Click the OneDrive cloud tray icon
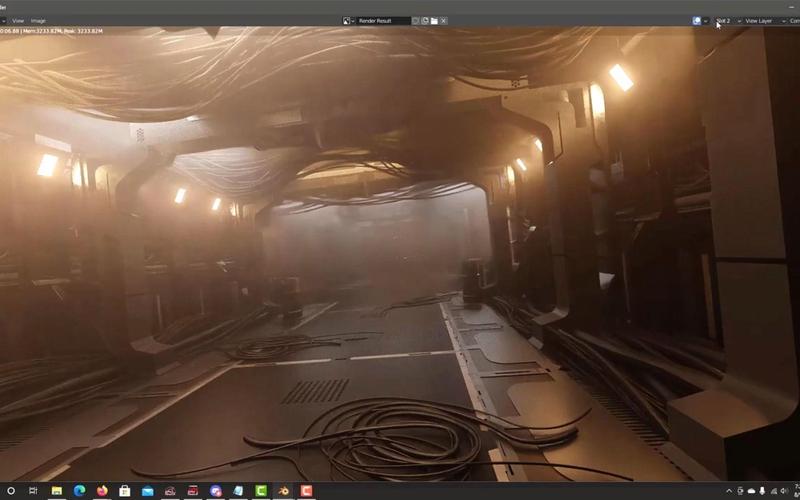The width and height of the screenshot is (800, 500). (752, 491)
